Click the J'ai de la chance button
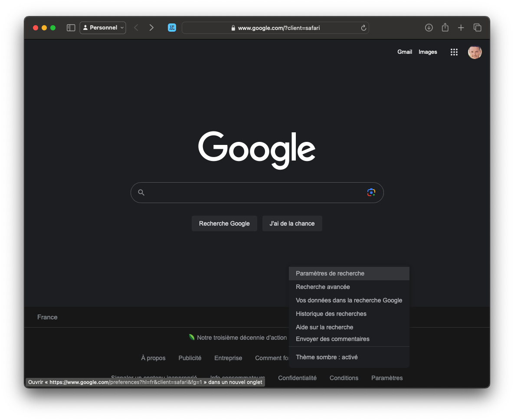 [292, 223]
